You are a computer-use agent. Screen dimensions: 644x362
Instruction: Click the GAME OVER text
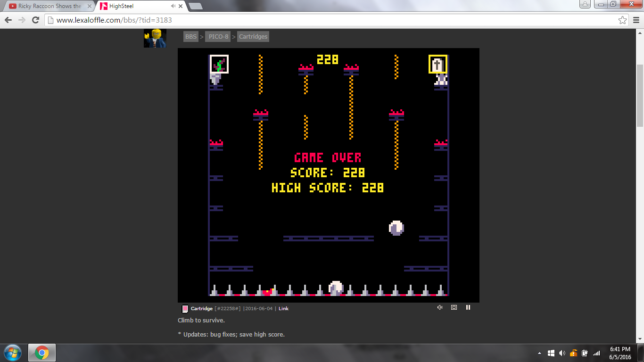point(328,157)
